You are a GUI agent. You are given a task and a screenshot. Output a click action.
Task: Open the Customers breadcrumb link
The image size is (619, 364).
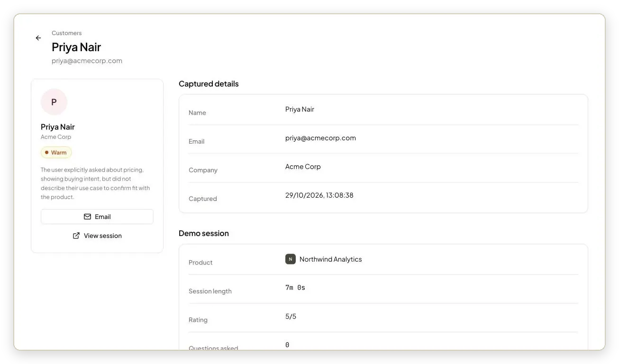66,33
